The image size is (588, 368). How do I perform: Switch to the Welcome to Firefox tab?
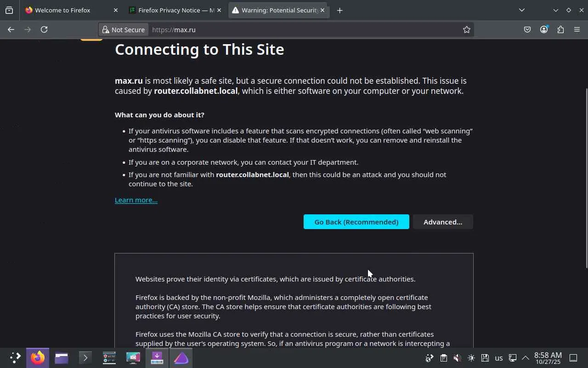tap(72, 10)
